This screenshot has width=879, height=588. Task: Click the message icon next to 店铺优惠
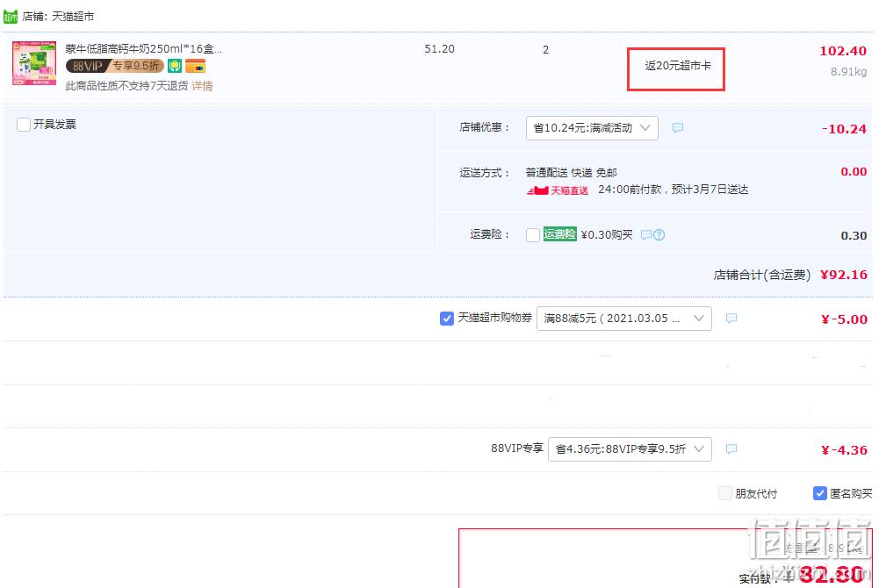click(678, 127)
